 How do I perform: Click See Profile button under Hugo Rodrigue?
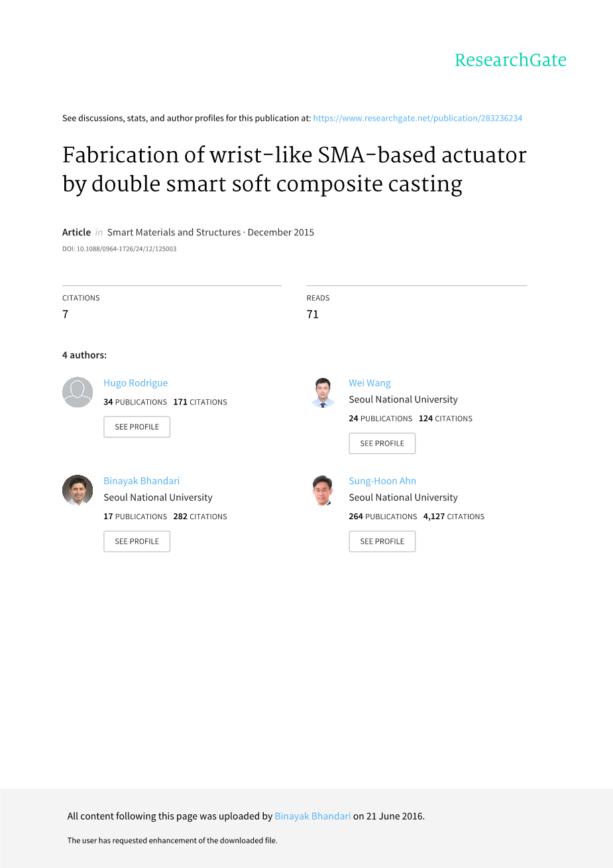point(137,427)
